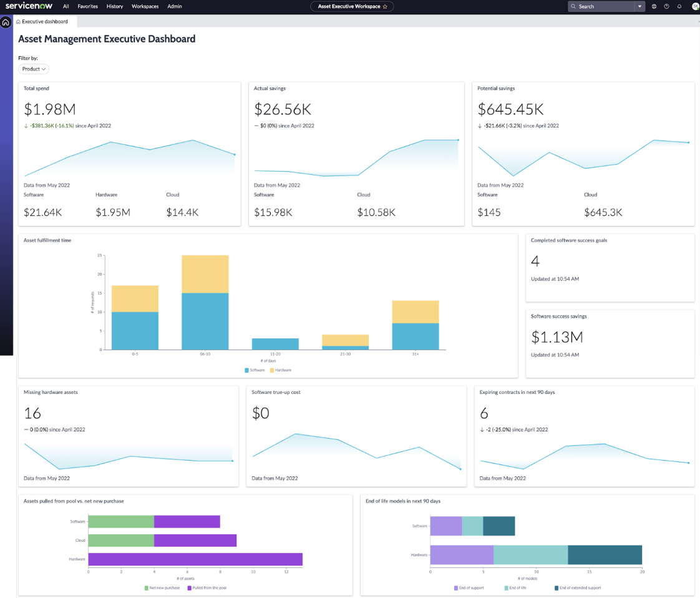Click Actual savings value $26.56K
This screenshot has height=598, width=700.
(x=283, y=109)
